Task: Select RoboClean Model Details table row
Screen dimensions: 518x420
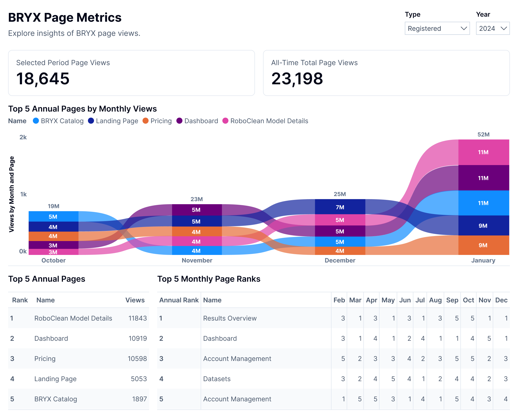Action: tap(79, 318)
